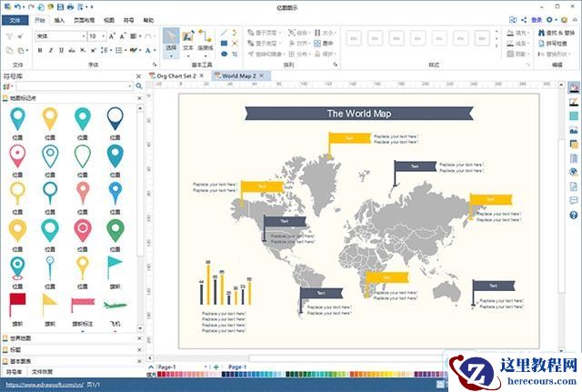Expand the arrow under 选择 tool

click(171, 56)
